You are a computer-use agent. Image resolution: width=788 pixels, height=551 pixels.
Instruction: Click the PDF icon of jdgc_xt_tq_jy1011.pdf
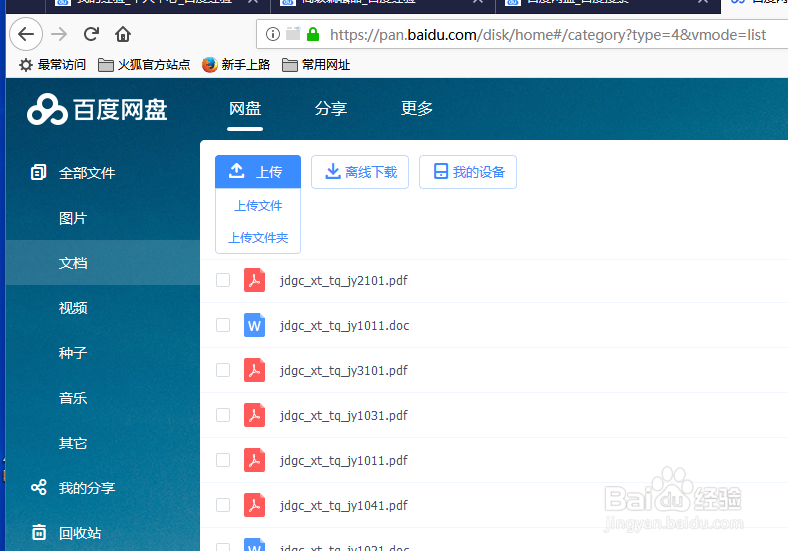click(x=254, y=460)
